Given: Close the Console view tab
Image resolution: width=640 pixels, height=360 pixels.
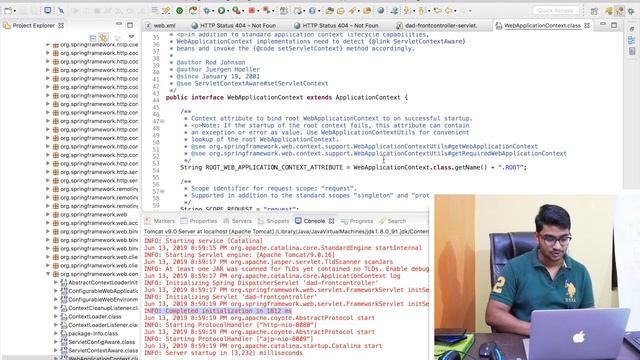Looking at the screenshot, I should click(x=331, y=221).
